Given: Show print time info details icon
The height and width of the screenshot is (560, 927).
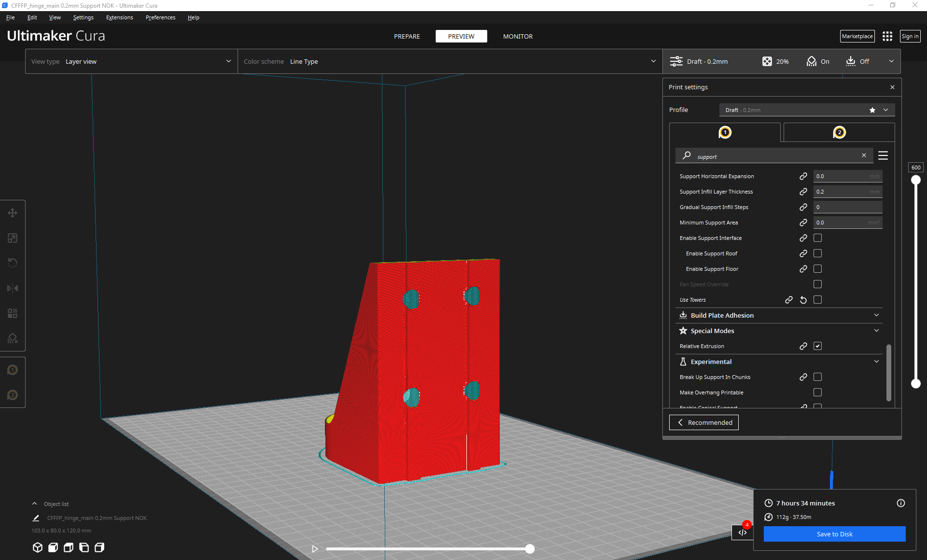Looking at the screenshot, I should pos(901,503).
